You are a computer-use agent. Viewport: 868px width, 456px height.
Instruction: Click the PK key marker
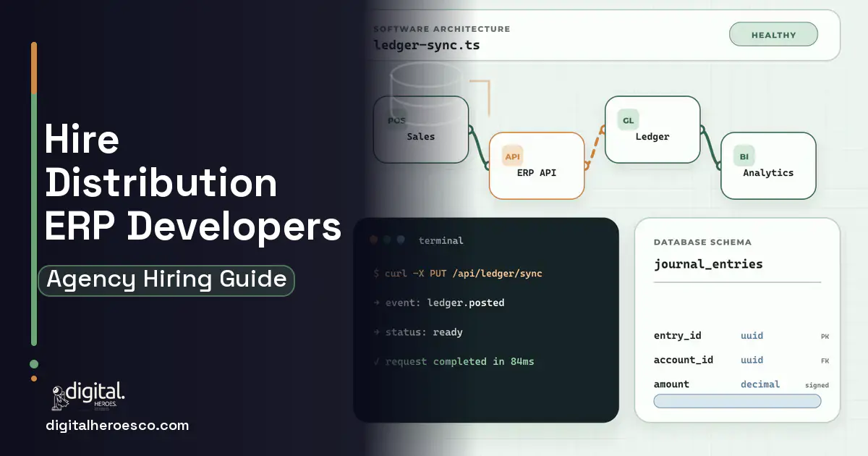(825, 337)
